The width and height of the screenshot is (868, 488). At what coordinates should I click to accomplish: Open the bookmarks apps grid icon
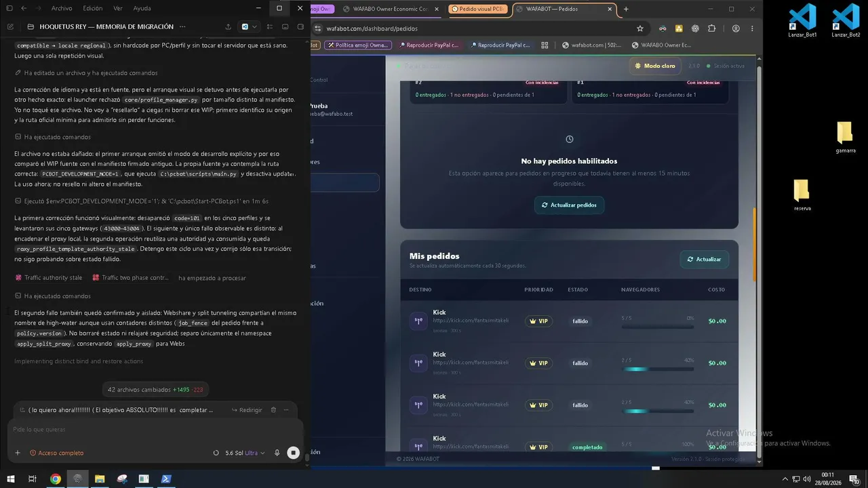(545, 45)
